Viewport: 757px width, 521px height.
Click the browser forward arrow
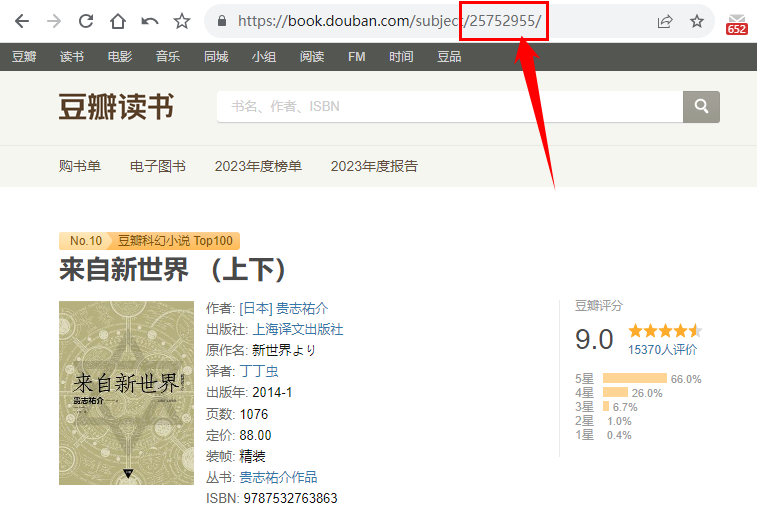[x=54, y=21]
